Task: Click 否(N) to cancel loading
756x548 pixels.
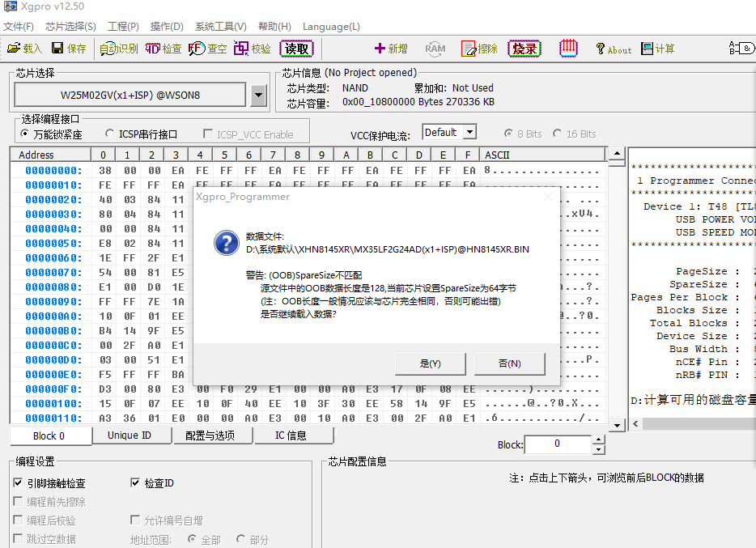Action: tap(509, 363)
